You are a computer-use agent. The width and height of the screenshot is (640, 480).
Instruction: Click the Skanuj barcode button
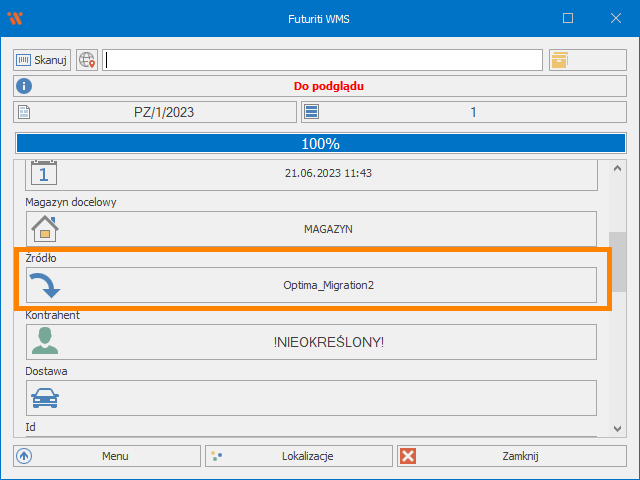point(42,60)
